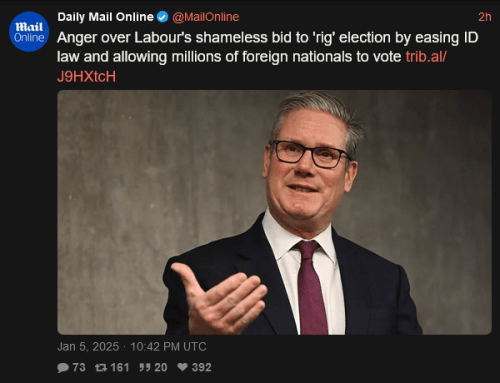Open the attached photo of man in suit
This screenshot has height=383, width=500.
pos(274,212)
